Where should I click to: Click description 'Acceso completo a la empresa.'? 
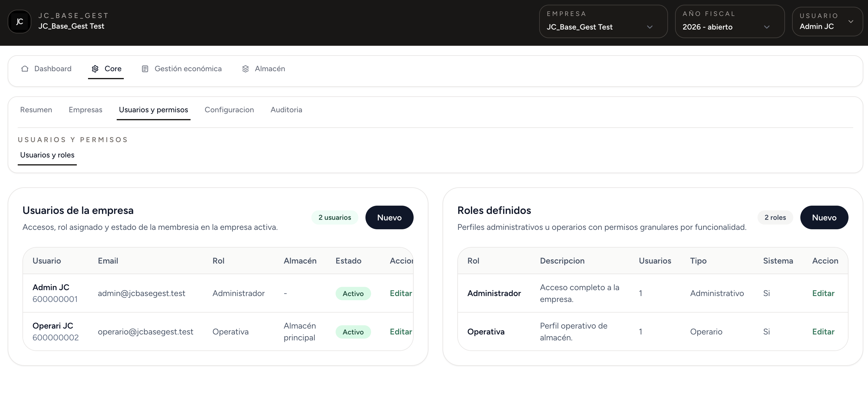coord(580,293)
